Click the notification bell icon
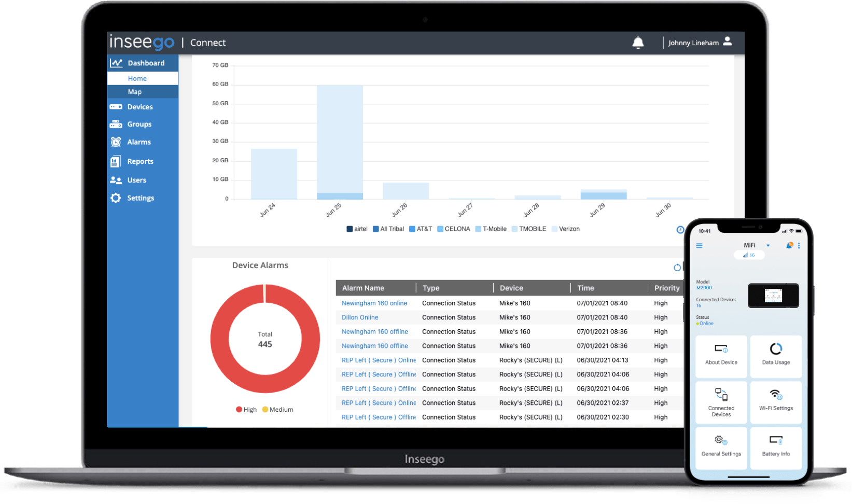Viewport: 852px width, 504px height. 638,43
